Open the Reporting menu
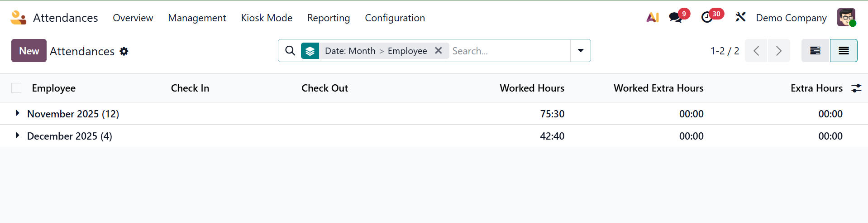The height and width of the screenshot is (223, 868). pos(329,18)
